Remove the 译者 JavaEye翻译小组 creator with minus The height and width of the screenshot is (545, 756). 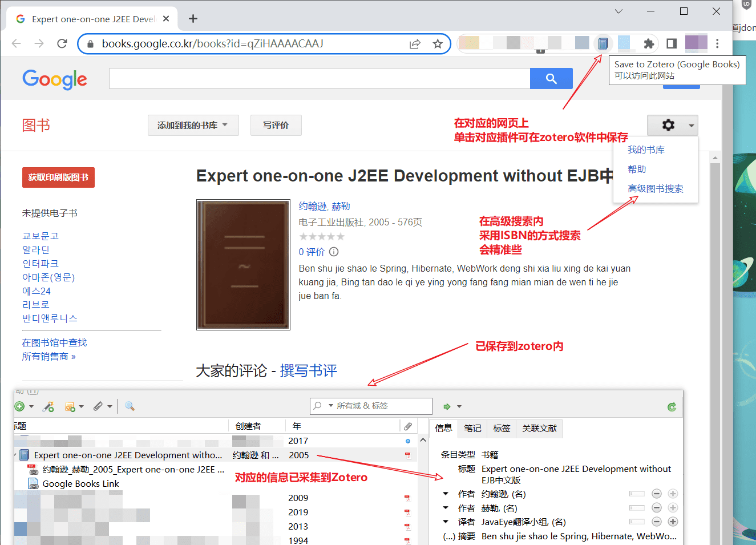[x=657, y=522]
